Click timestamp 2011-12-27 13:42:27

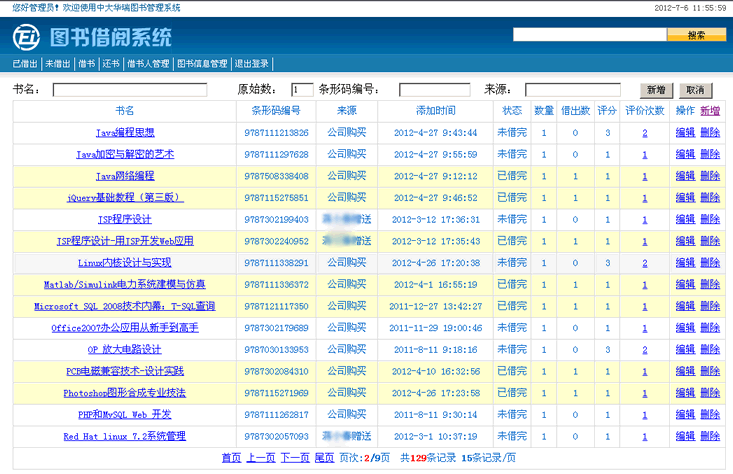tap(436, 306)
